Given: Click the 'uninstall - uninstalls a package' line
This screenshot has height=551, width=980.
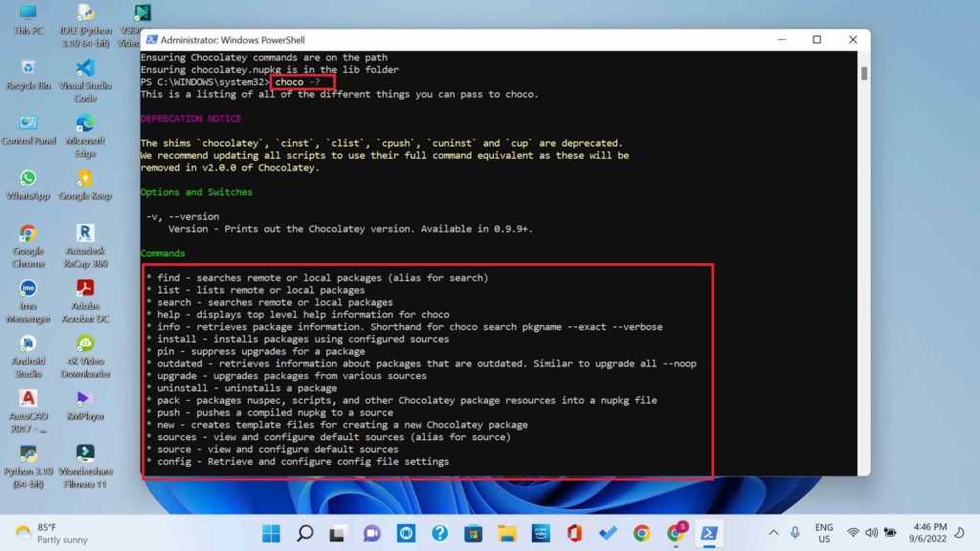Looking at the screenshot, I should click(x=241, y=388).
